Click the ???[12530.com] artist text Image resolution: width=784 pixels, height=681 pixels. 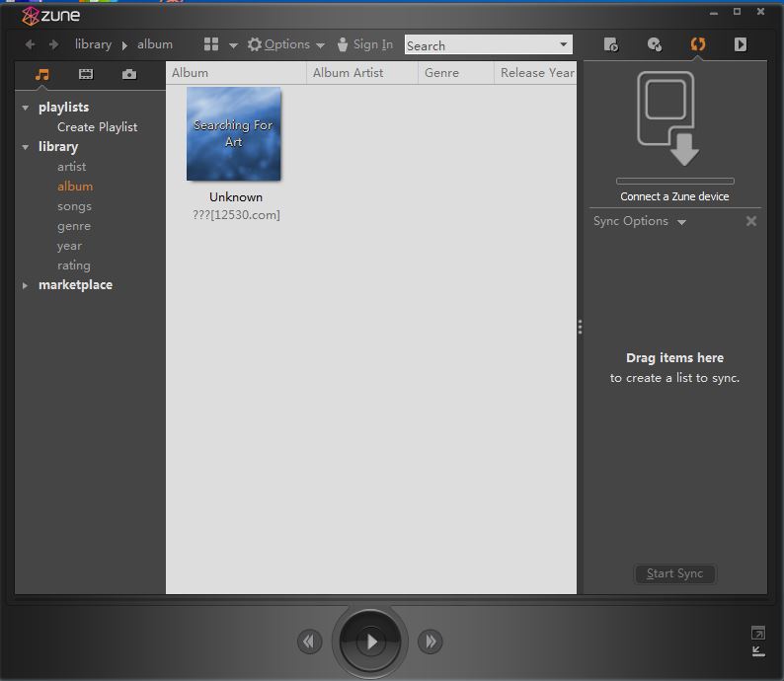[236, 215]
